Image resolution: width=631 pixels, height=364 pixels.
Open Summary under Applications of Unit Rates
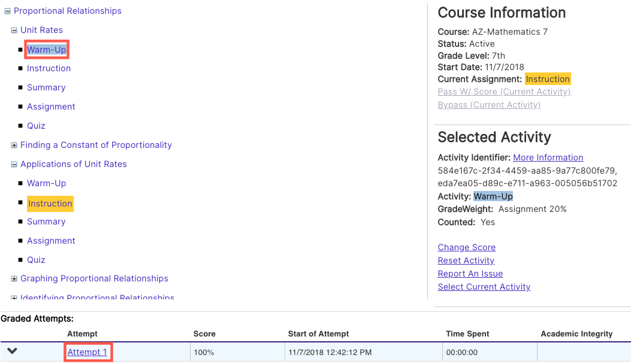pyautogui.click(x=46, y=222)
